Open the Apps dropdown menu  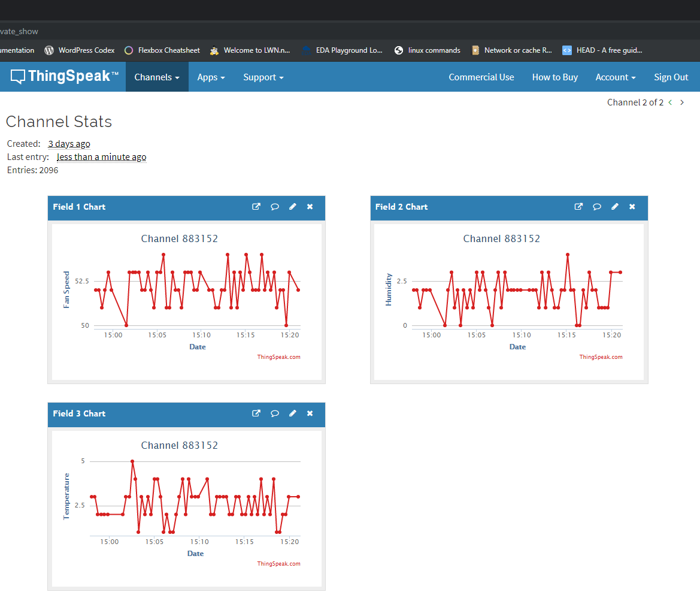pos(211,77)
